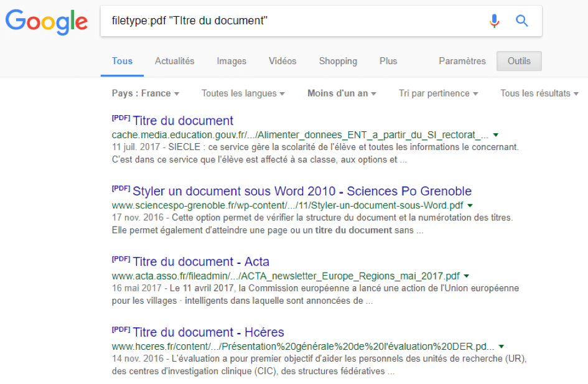Image resolution: width=588 pixels, height=384 pixels.
Task: Open 'Styler un document sous Word 2010' result
Action: click(302, 191)
